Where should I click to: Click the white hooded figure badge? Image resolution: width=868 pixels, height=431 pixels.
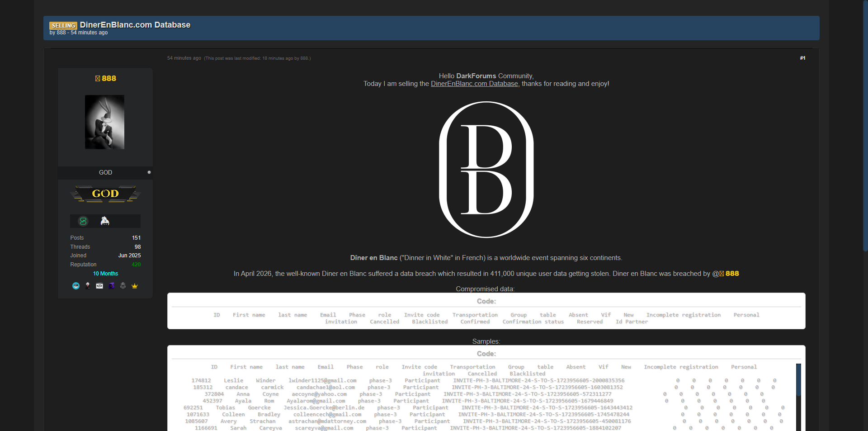point(105,221)
